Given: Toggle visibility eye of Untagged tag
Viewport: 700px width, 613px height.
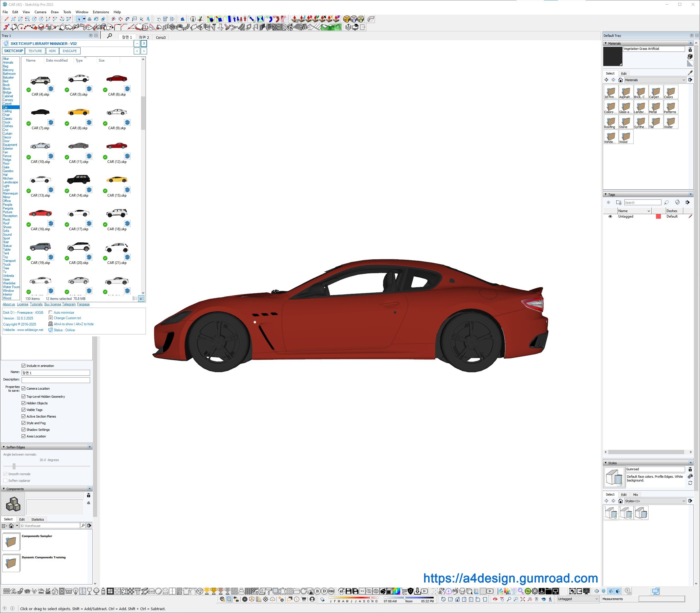Looking at the screenshot, I should coord(610,216).
